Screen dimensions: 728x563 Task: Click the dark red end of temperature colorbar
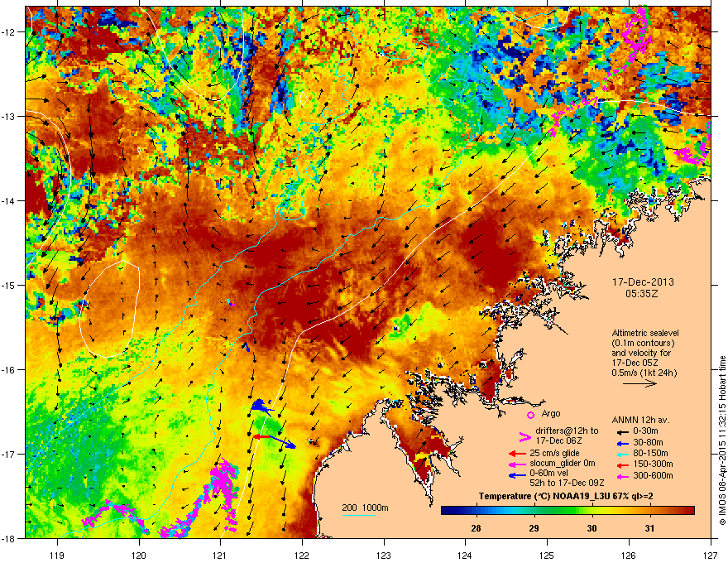click(x=689, y=511)
